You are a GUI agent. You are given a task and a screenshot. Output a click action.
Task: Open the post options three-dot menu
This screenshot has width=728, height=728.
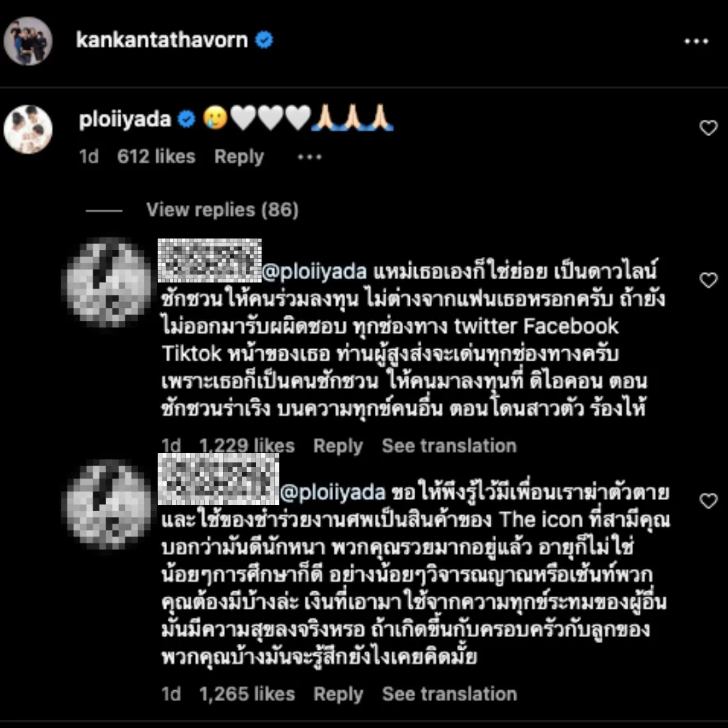tap(696, 41)
